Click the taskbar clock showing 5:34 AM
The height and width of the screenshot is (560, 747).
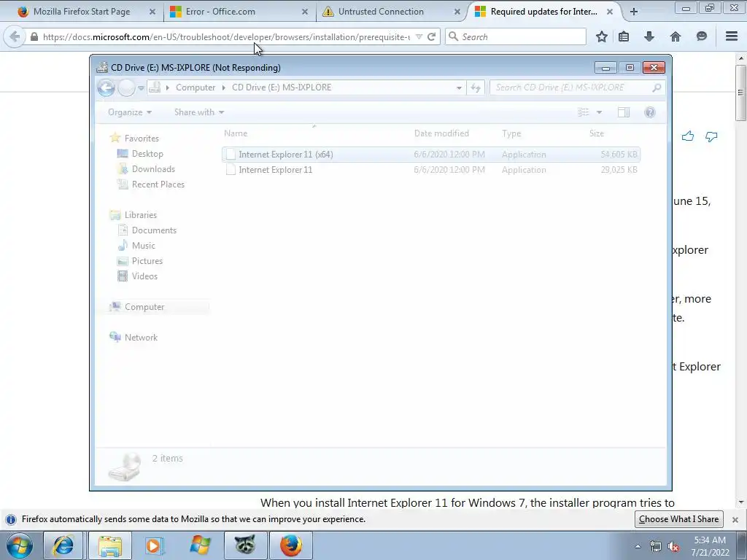coord(710,546)
